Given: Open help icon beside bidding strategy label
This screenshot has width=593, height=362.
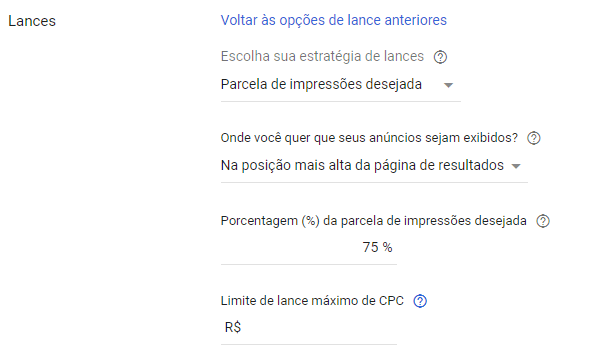Looking at the screenshot, I should pos(440,57).
